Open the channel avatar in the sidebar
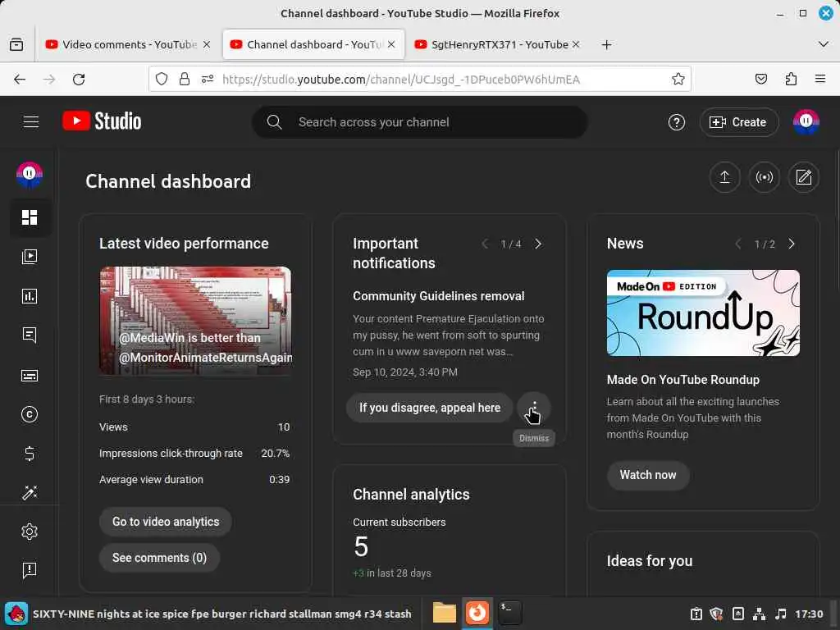 (30, 175)
